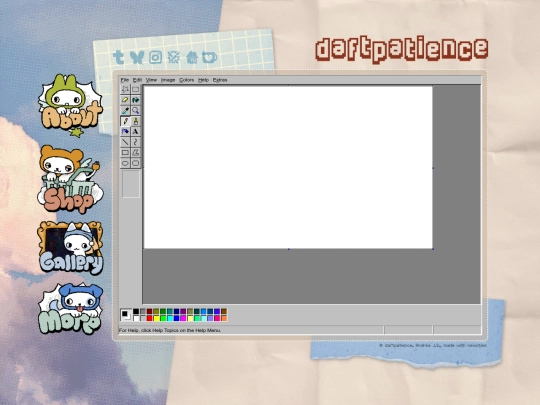Select the Magnifier tool

click(135, 111)
